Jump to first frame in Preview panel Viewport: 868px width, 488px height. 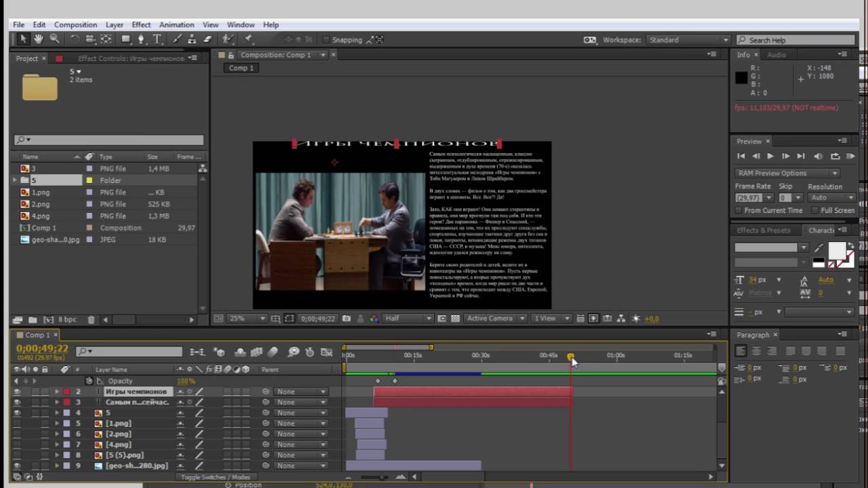coord(741,157)
